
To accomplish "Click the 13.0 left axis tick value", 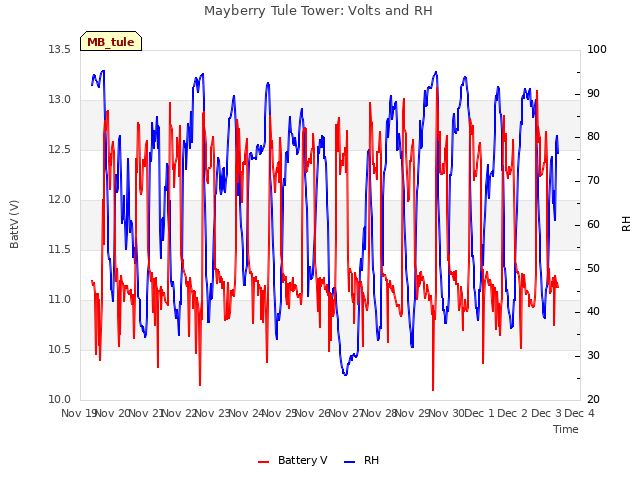I will [59, 100].
